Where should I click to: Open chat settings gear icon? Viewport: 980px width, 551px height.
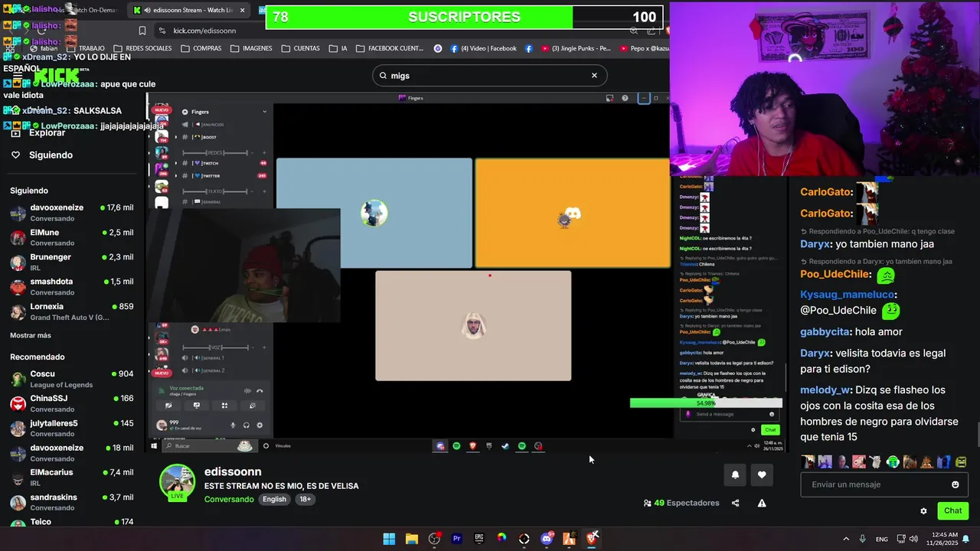(x=923, y=510)
